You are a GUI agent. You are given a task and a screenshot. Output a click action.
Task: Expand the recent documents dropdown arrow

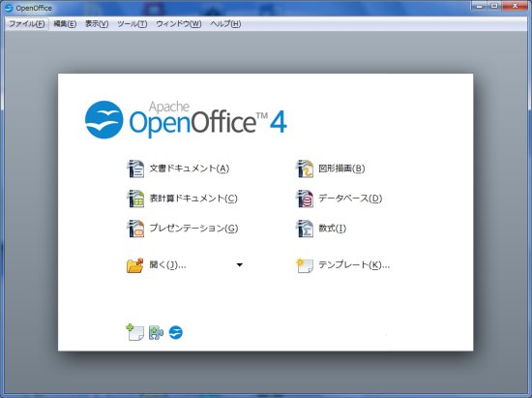pos(240,265)
